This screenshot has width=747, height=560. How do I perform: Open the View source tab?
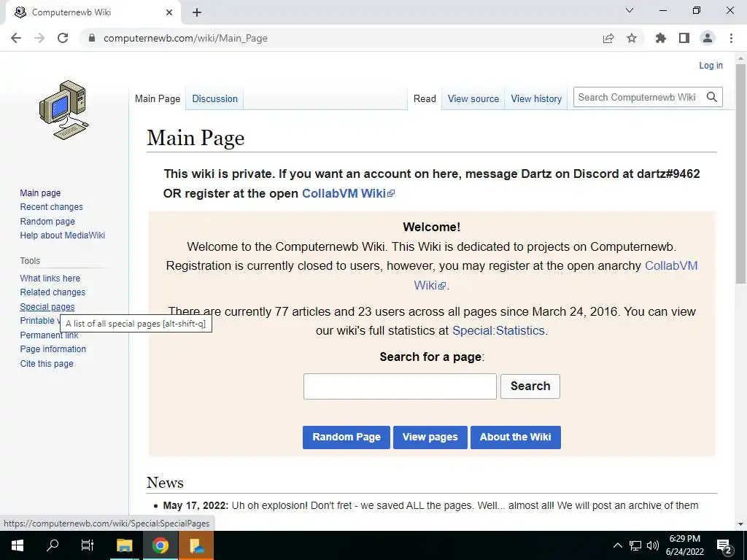click(473, 98)
